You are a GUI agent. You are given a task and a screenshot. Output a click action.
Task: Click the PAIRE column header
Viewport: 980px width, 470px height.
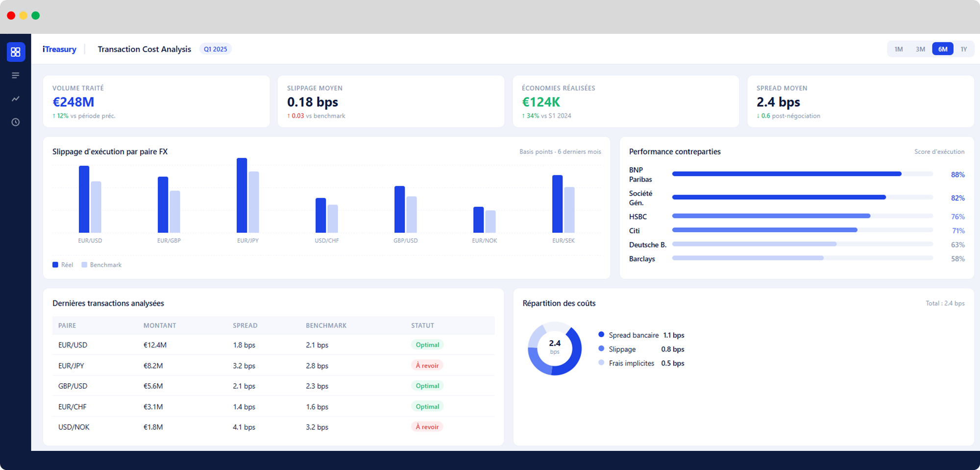tap(67, 325)
